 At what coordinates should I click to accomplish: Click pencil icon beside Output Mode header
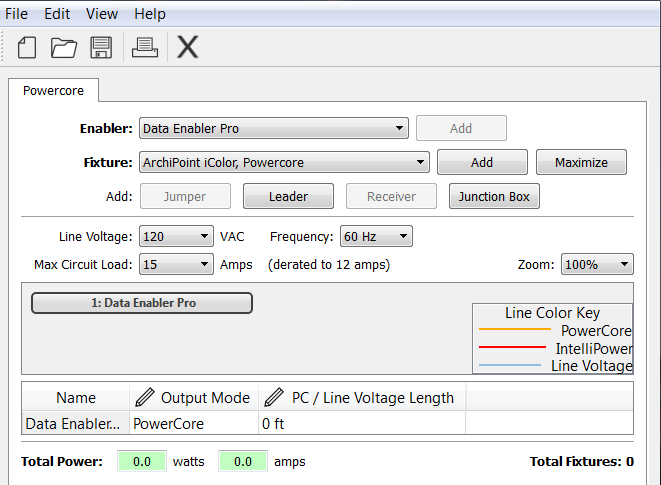click(x=145, y=397)
